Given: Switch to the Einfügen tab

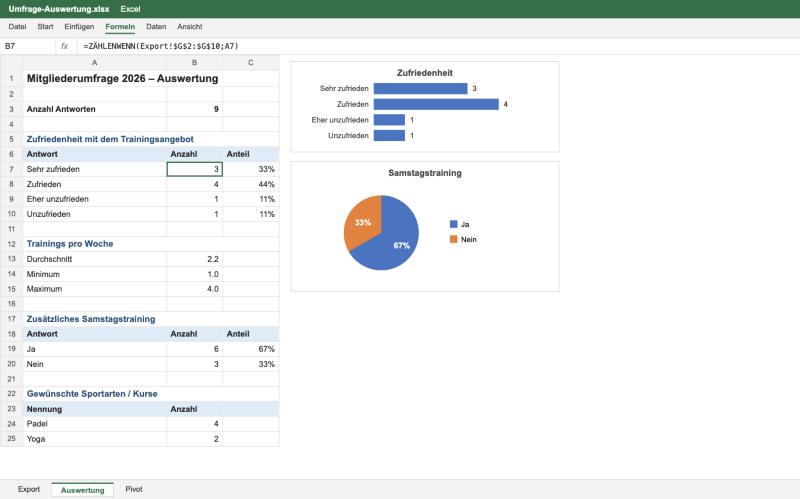Looking at the screenshot, I should [79, 27].
